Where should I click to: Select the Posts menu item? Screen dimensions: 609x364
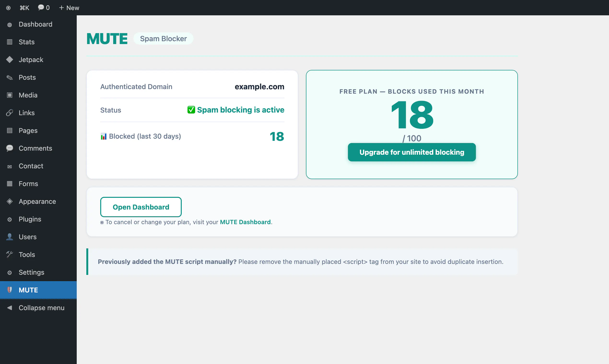click(38, 78)
